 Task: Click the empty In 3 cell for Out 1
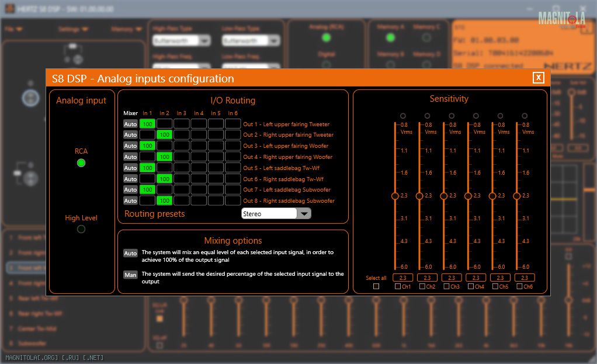(182, 124)
